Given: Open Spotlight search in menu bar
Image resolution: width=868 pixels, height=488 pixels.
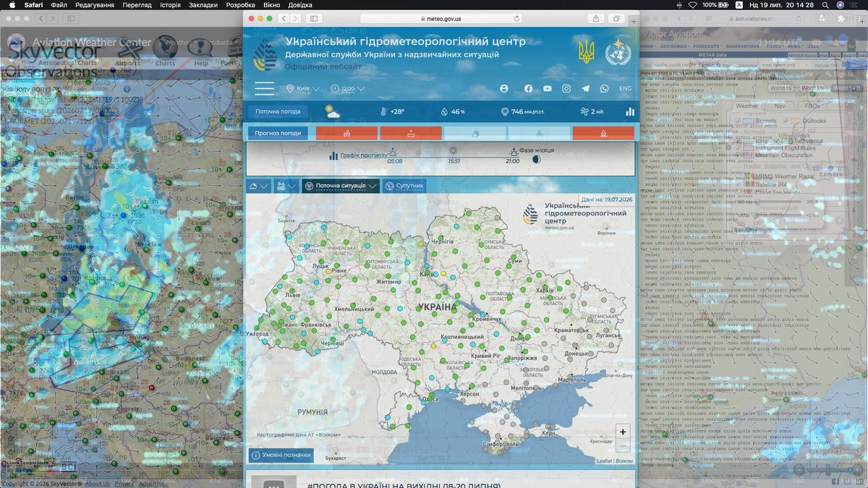Looking at the screenshot, I should (x=824, y=4).
